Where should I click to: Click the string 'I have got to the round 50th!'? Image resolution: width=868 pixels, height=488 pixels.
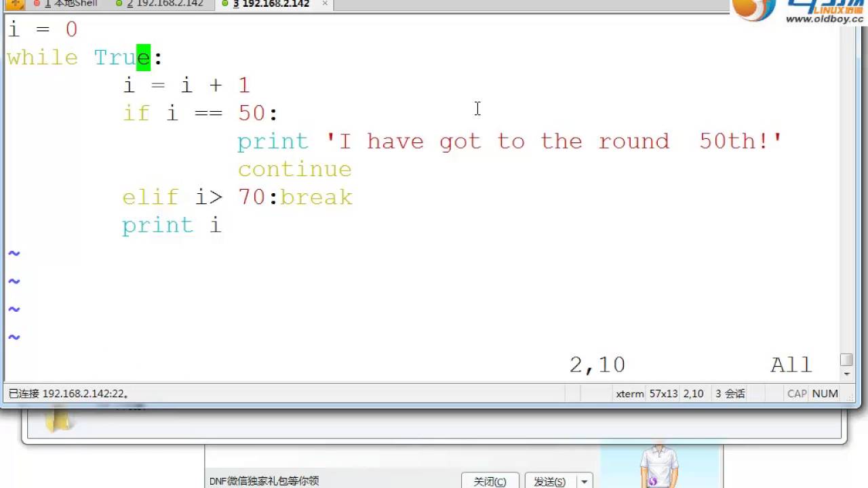point(554,141)
